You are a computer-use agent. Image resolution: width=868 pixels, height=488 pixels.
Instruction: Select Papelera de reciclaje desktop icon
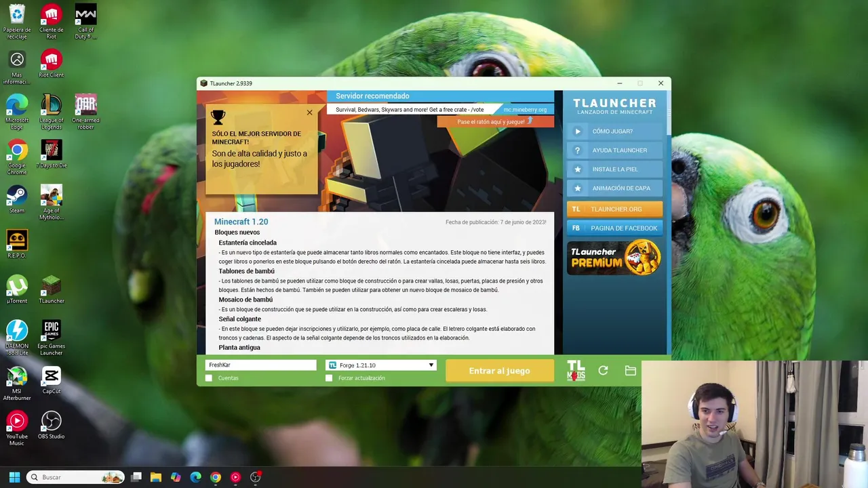[x=17, y=22]
